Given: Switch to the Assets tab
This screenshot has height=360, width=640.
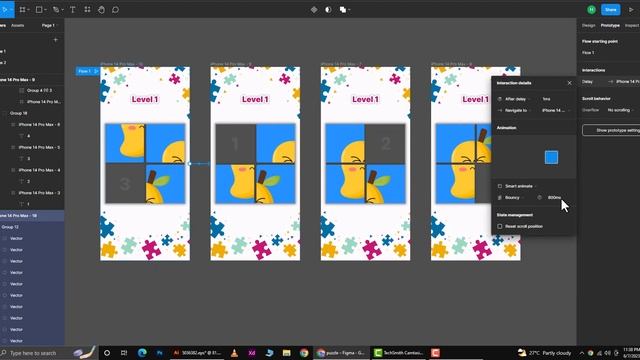Looking at the screenshot, I should [18, 25].
